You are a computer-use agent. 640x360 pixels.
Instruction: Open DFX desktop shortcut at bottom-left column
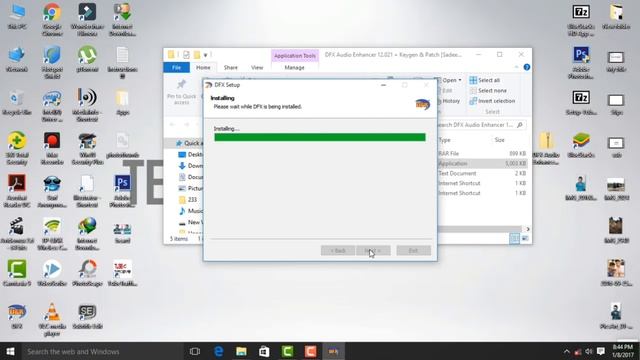point(17,316)
